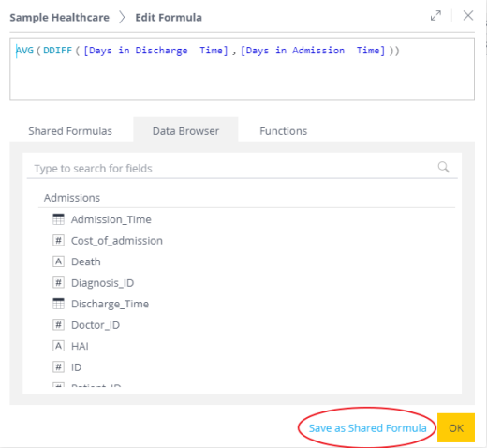487x448 pixels.
Task: Switch to the Shared Formulas tab
Action: coord(70,131)
